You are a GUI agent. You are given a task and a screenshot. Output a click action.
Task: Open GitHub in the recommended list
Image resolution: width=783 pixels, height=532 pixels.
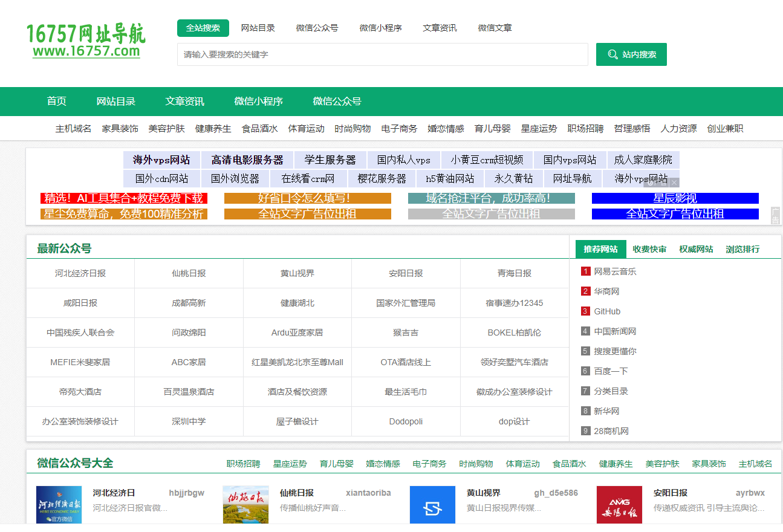(607, 311)
